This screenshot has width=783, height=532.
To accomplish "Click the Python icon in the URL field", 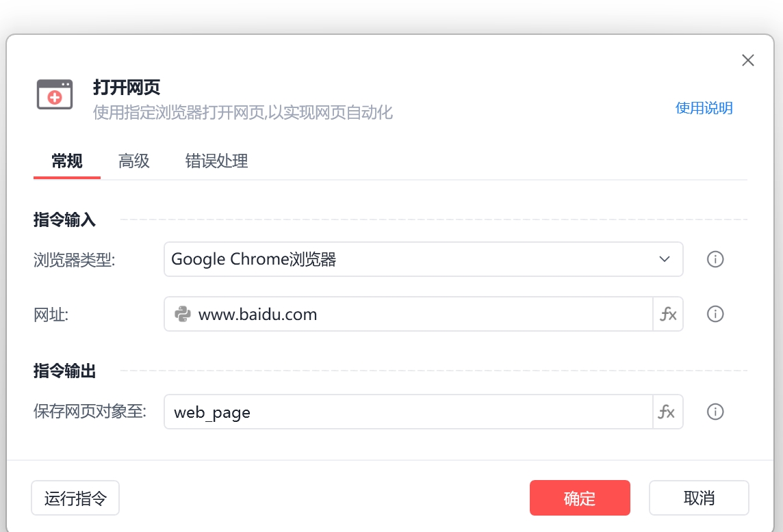I will [182, 314].
